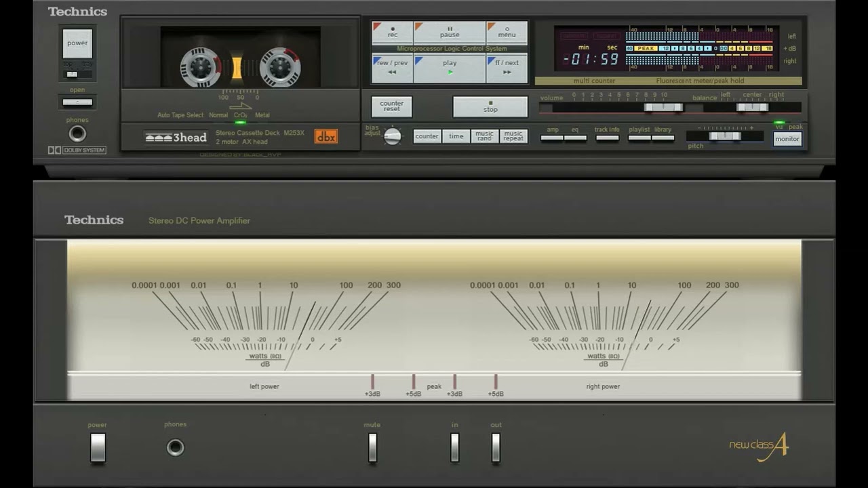Image resolution: width=868 pixels, height=488 pixels.
Task: Toggle the amplifier 'in' switch
Action: (x=454, y=447)
